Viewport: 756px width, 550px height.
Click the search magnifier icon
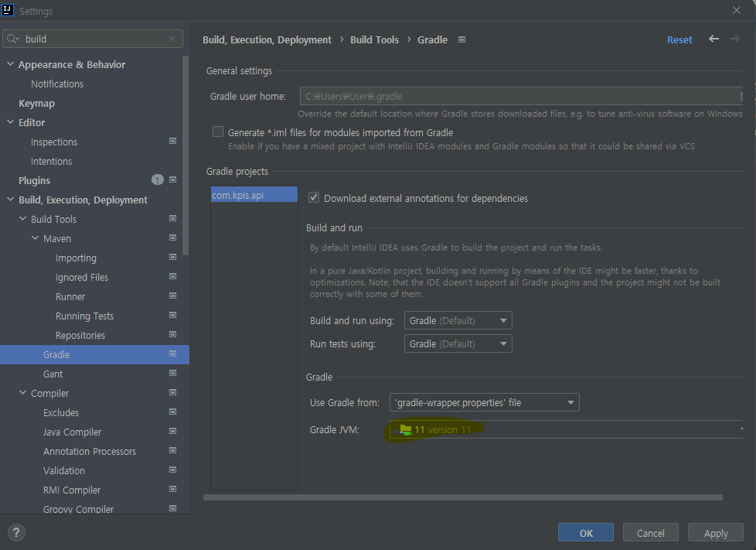12,39
